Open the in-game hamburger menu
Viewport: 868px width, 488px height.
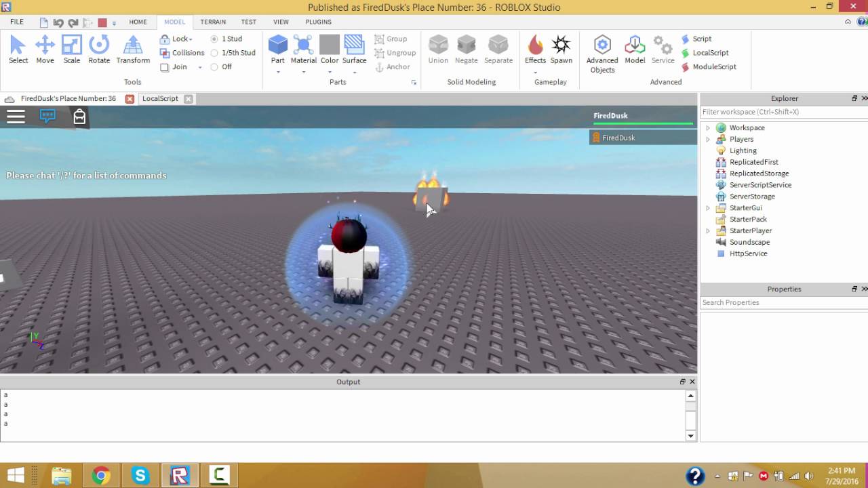[16, 117]
